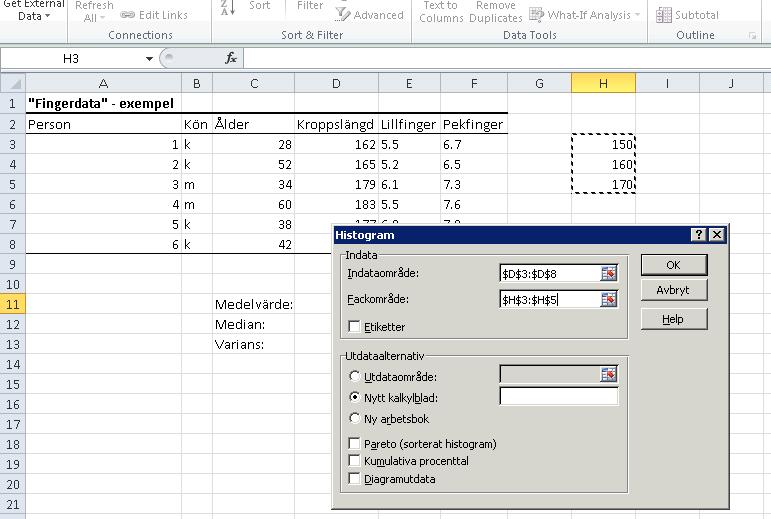Select the Ny arbetsbok radio button

pos(354,418)
